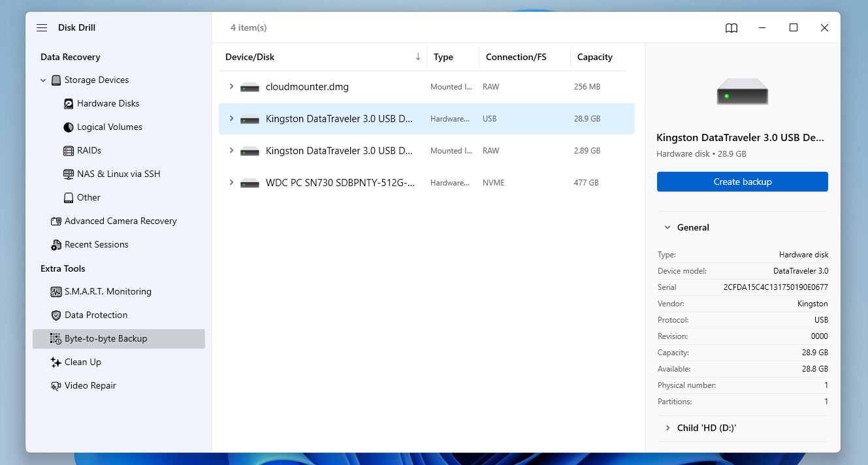Open Hardware Disks view
Viewport: 868px width, 465px height.
(108, 104)
